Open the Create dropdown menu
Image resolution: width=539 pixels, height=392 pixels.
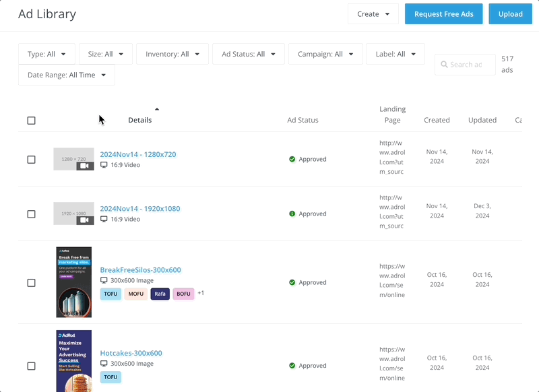coord(373,14)
